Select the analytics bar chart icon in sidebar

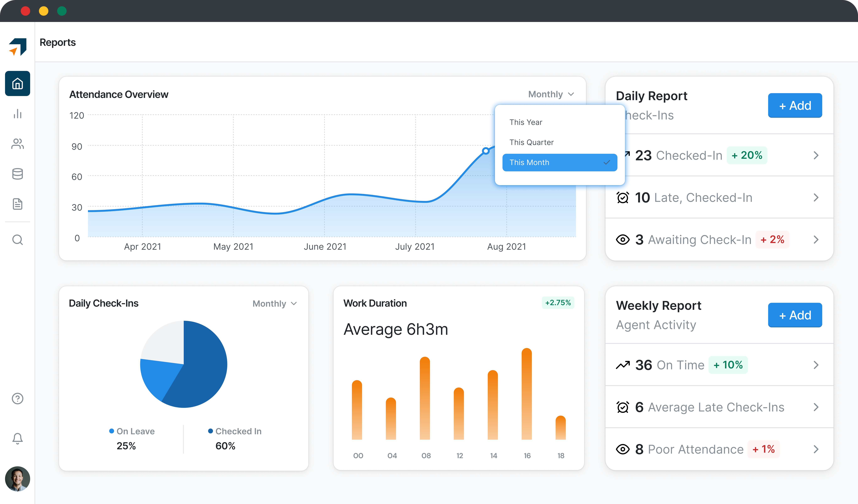pyautogui.click(x=17, y=114)
